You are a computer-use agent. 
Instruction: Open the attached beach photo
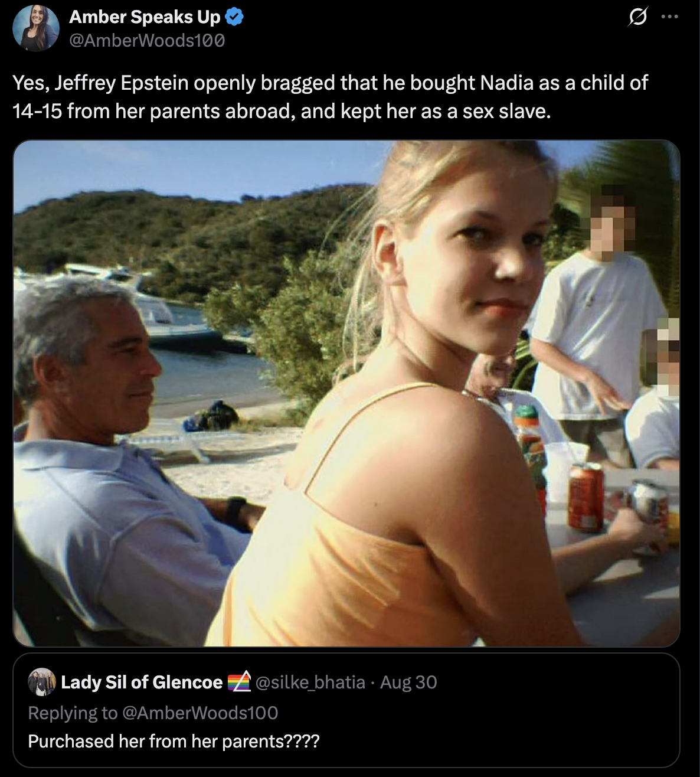click(x=346, y=393)
